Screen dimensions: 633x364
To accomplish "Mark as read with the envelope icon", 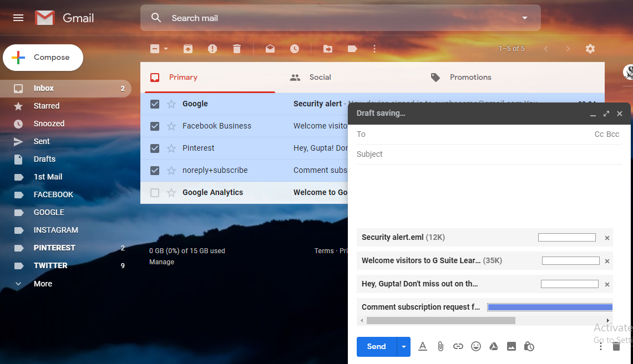I will pos(270,49).
